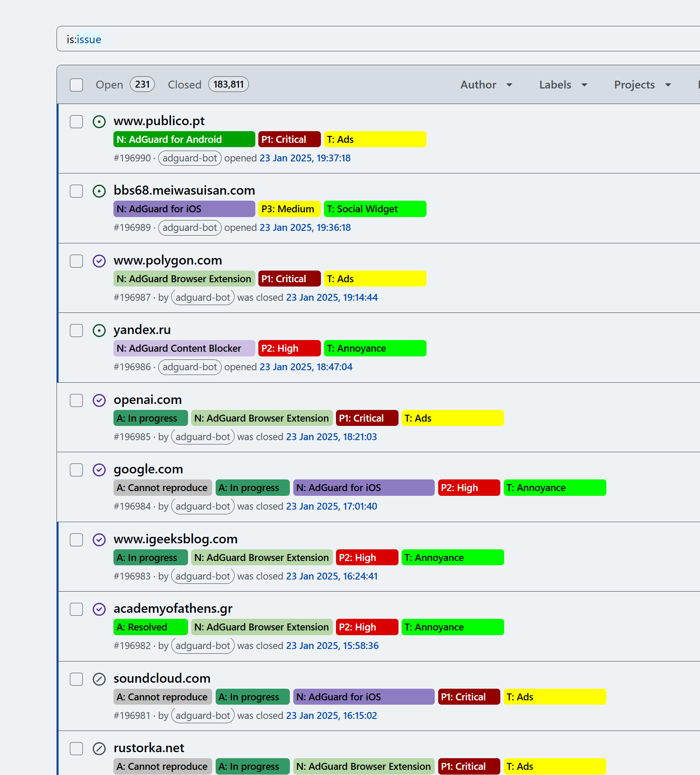
Task: Open the rustorka.net issue
Action: coord(149,748)
